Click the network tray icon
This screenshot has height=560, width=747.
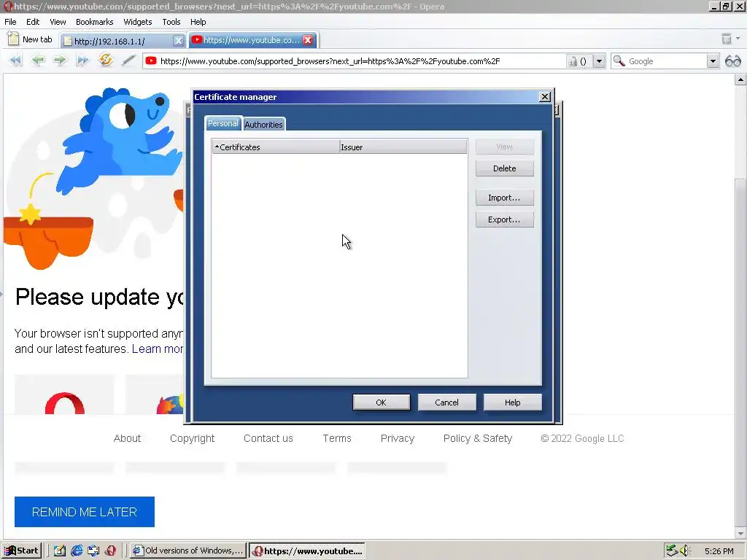tap(672, 551)
